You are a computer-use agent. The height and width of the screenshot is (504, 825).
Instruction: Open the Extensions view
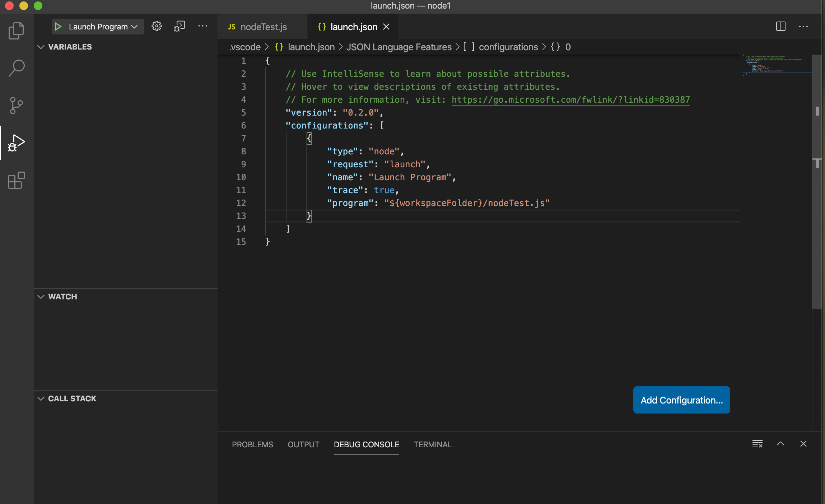click(x=16, y=181)
